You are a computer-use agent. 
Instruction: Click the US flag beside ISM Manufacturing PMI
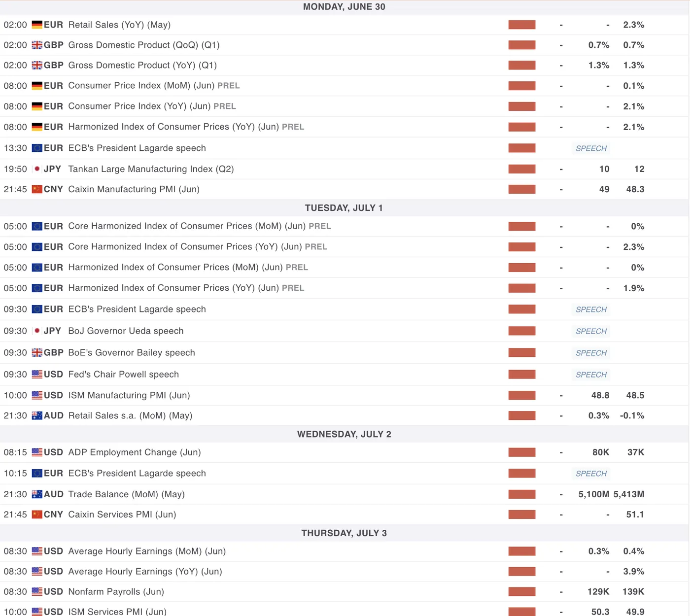(x=37, y=395)
